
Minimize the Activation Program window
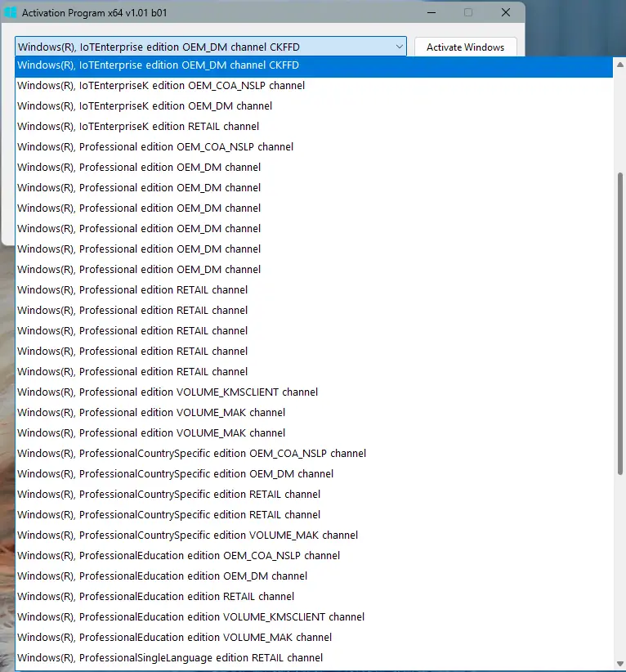click(x=431, y=13)
